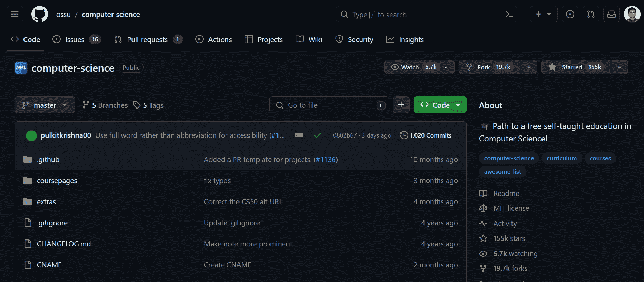
Task: Open the 5.7k watching link
Action: tap(508, 254)
